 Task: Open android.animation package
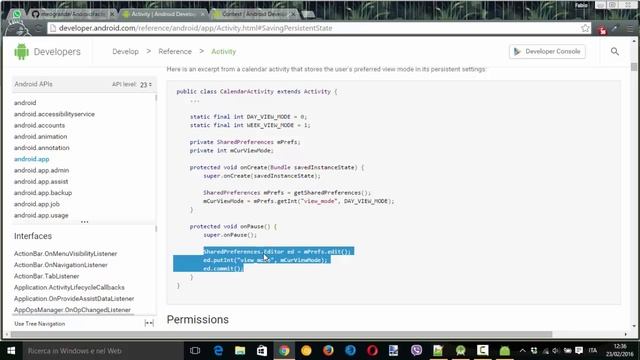click(40, 137)
